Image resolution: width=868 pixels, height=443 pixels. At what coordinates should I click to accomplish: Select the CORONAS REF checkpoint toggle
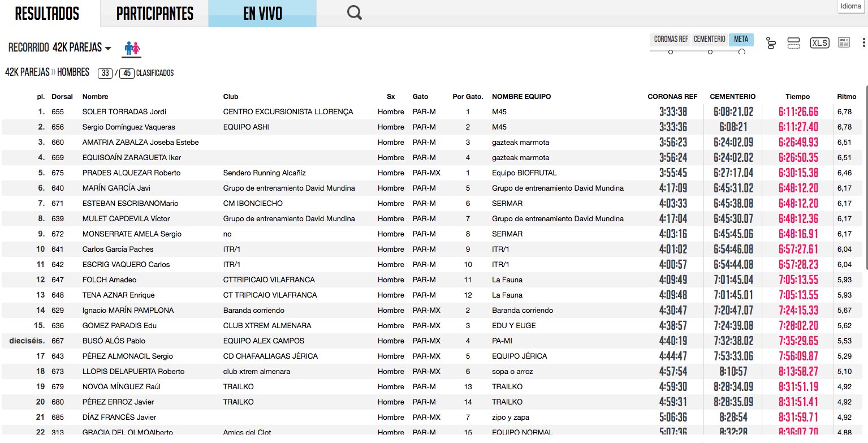coord(671,40)
